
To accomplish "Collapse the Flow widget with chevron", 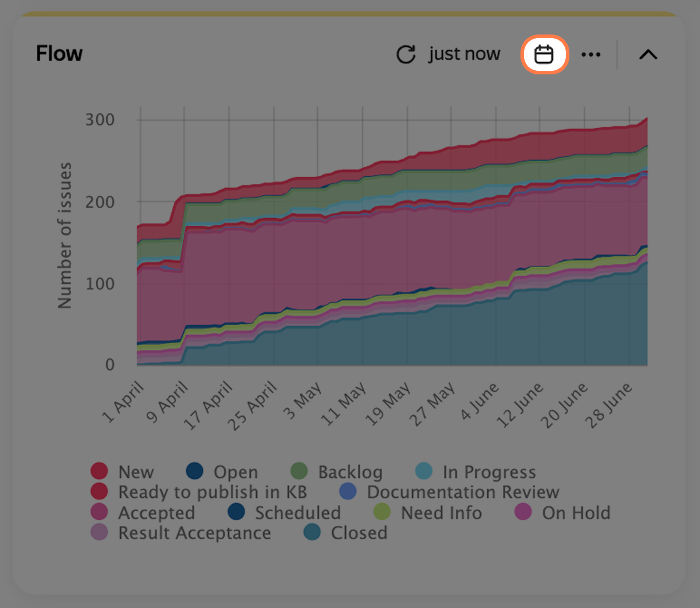I will click(x=648, y=54).
